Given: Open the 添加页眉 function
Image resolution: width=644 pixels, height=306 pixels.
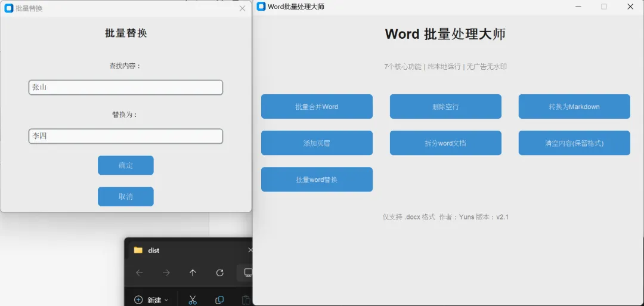Looking at the screenshot, I should (x=317, y=143).
